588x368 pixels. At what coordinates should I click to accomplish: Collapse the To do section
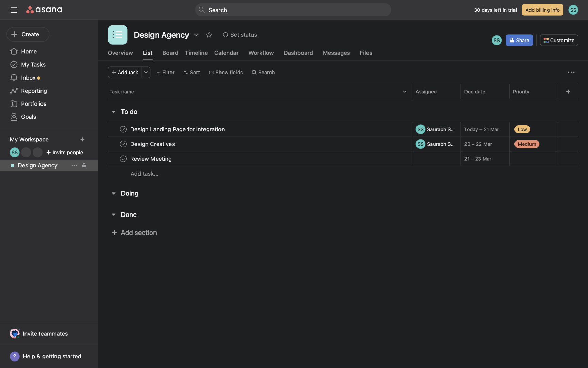114,112
